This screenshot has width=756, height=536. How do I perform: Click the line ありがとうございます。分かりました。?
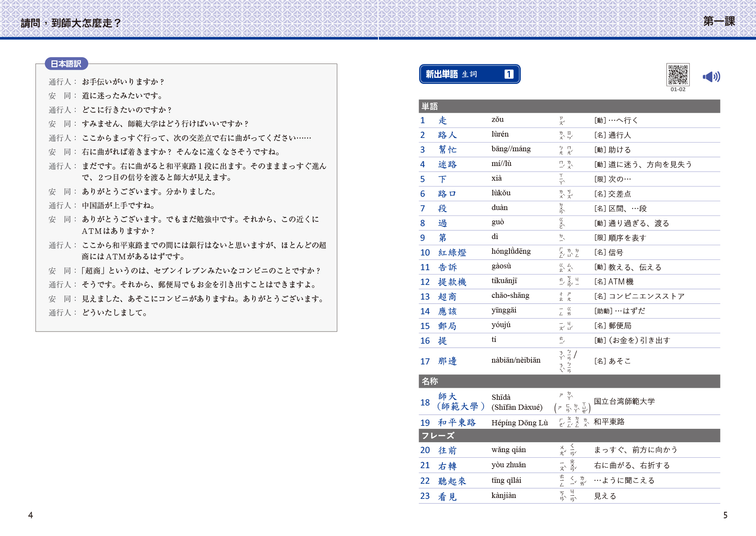pyautogui.click(x=149, y=191)
